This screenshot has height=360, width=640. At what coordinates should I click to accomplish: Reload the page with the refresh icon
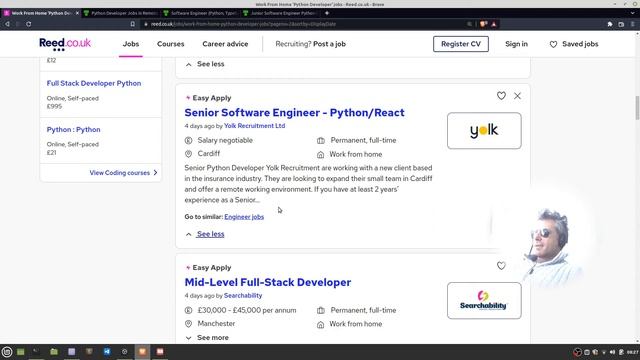click(29, 24)
